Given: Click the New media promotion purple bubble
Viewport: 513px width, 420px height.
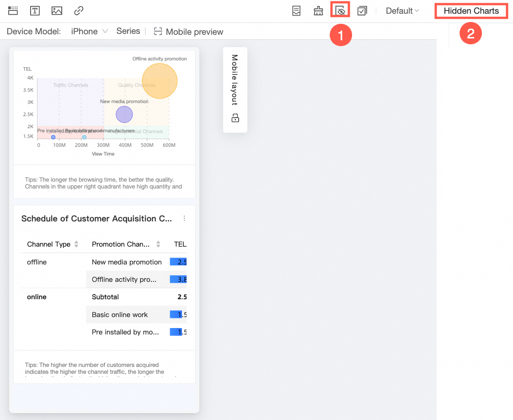Looking at the screenshot, I should 124,114.
